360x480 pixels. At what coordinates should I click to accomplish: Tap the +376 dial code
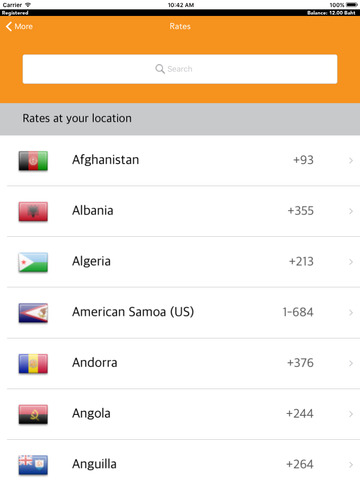pyautogui.click(x=300, y=363)
